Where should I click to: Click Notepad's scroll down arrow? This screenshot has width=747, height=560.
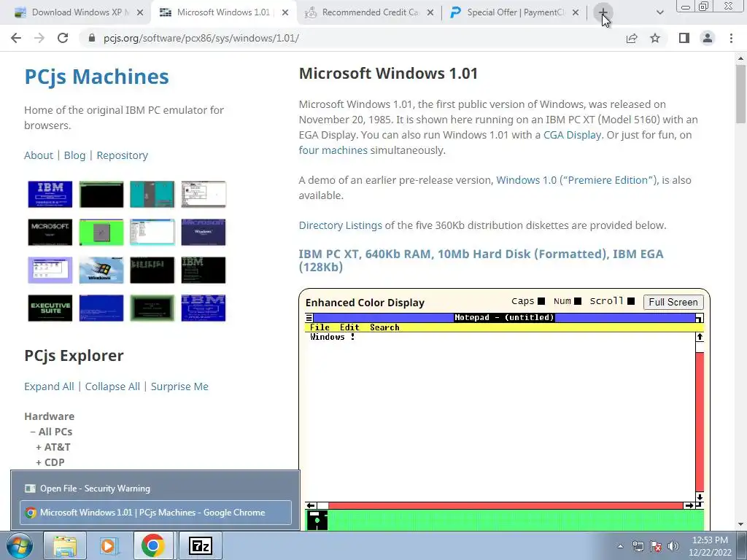coord(700,497)
